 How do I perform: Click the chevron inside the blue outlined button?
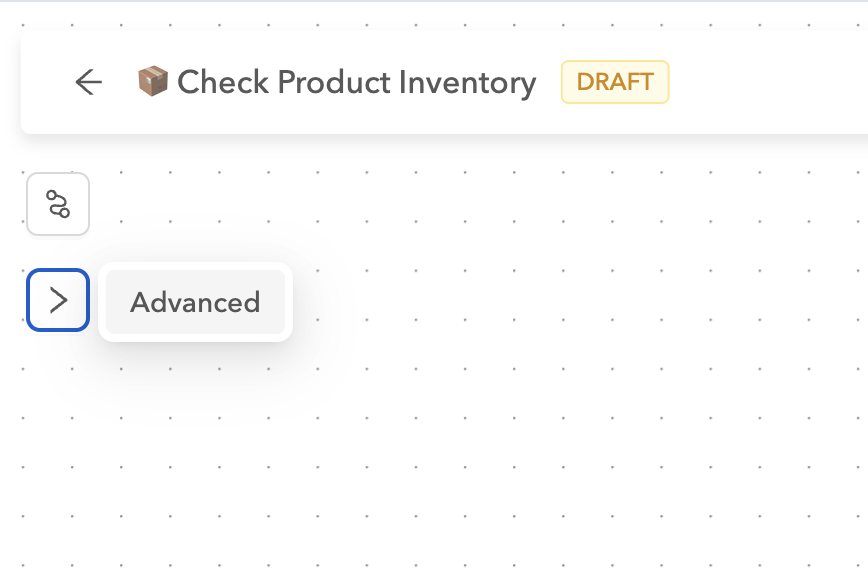click(x=58, y=300)
